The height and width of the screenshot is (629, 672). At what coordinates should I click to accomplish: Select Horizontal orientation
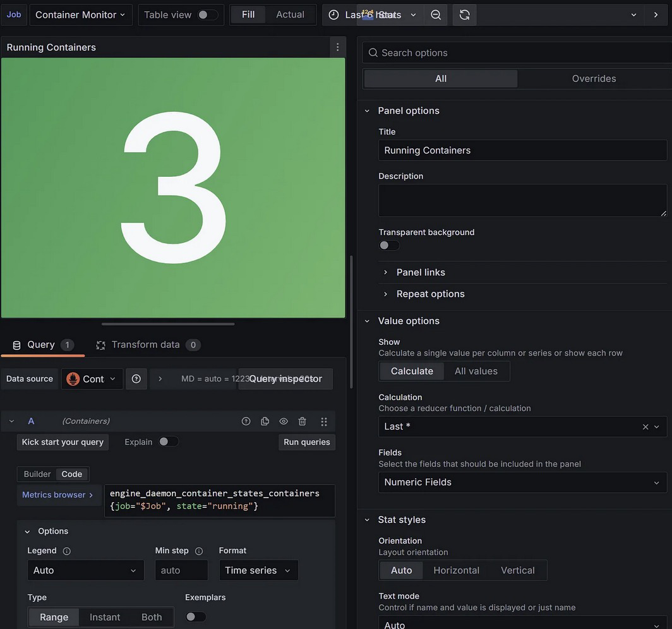tap(456, 570)
